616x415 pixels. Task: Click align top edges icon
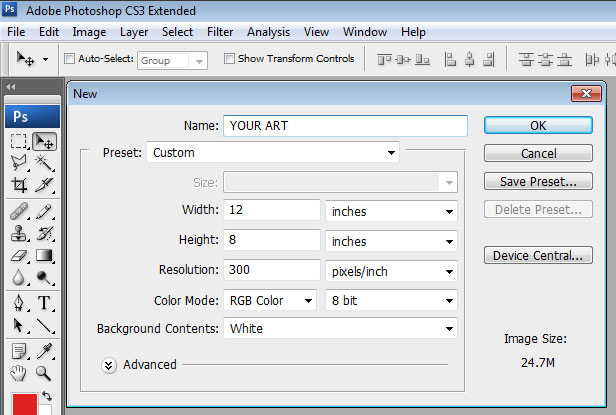tap(384, 60)
